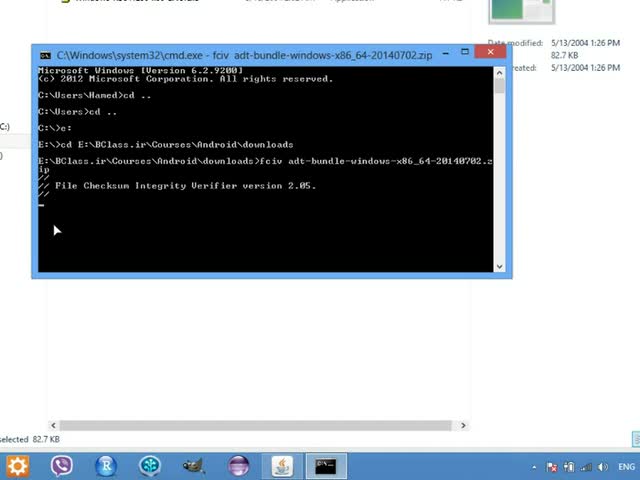Image resolution: width=640 pixels, height=480 pixels.
Task: Click the 'C:\Users\Hamed>cd ..' line
Action: (x=94, y=96)
